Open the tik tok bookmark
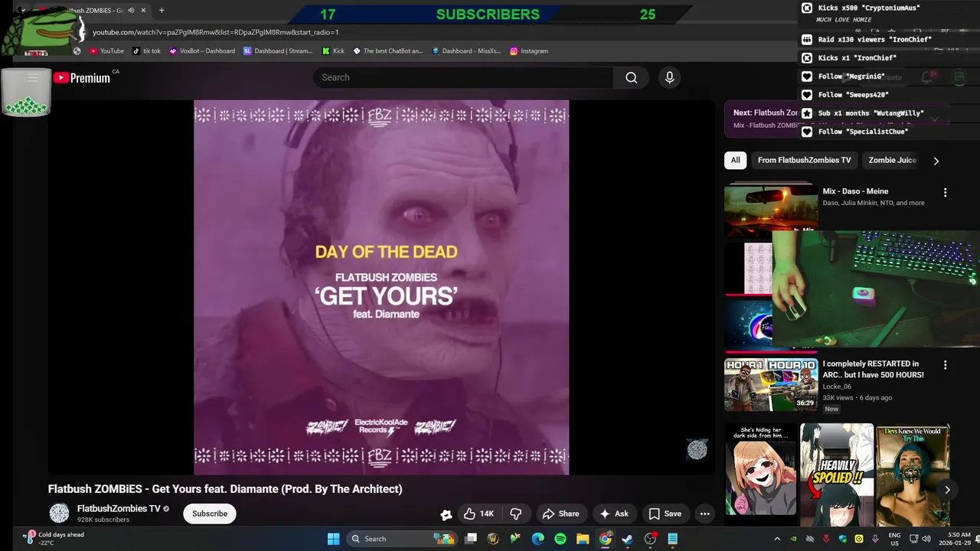The height and width of the screenshot is (551, 980). coord(146,51)
